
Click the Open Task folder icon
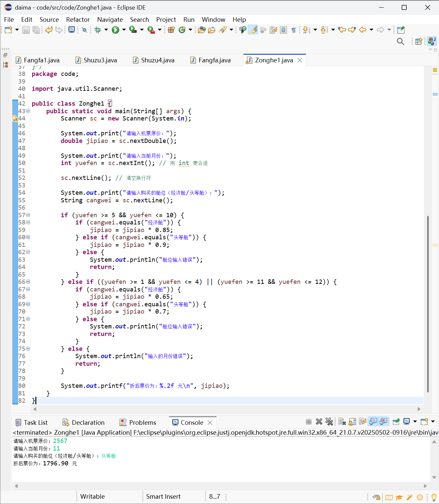(x=212, y=30)
